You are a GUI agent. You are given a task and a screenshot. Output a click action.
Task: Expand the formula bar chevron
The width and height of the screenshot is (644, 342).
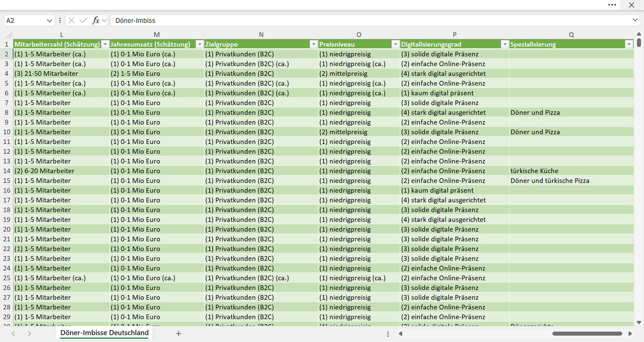(x=635, y=20)
